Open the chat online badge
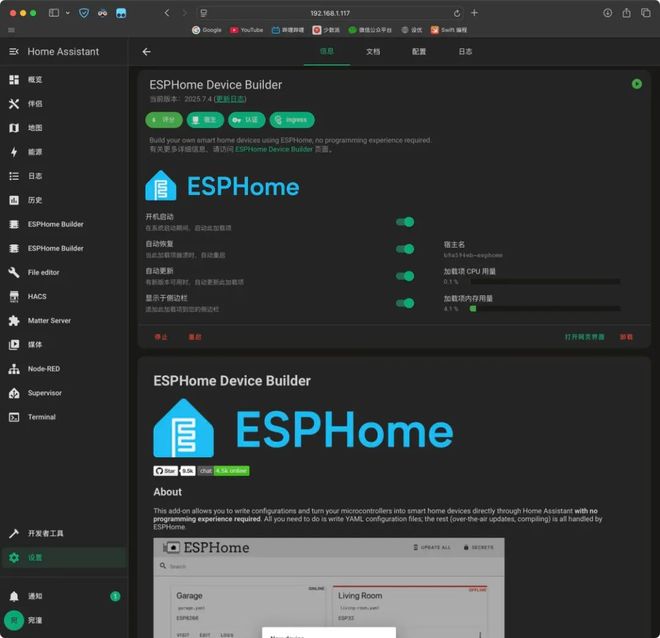This screenshot has width=660, height=638. (224, 471)
